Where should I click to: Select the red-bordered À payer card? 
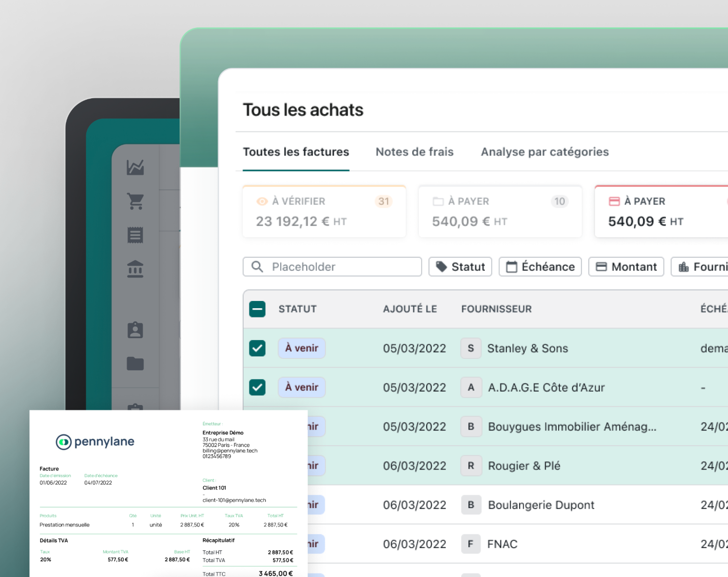coord(662,211)
